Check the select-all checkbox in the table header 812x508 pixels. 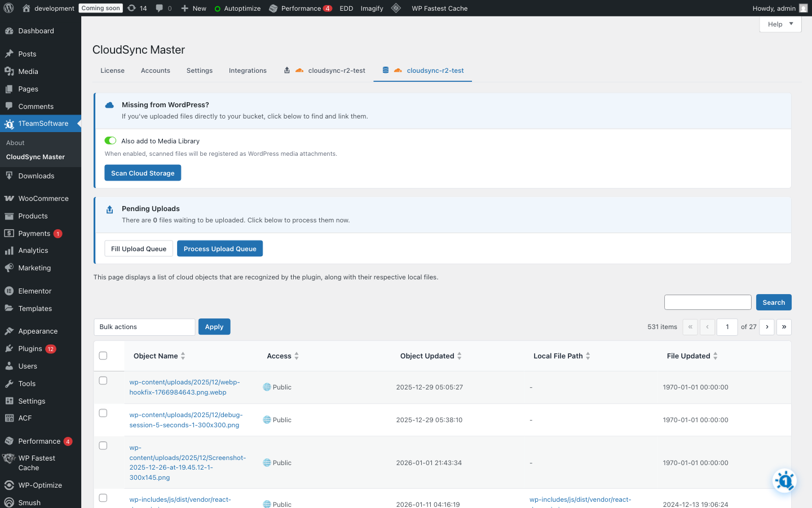[x=103, y=356]
